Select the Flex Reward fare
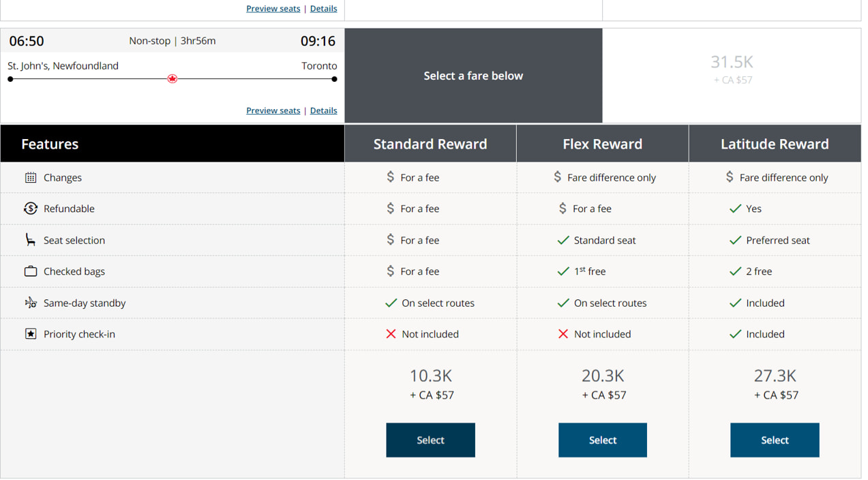Viewport: 868px width, 480px height. [x=603, y=440]
